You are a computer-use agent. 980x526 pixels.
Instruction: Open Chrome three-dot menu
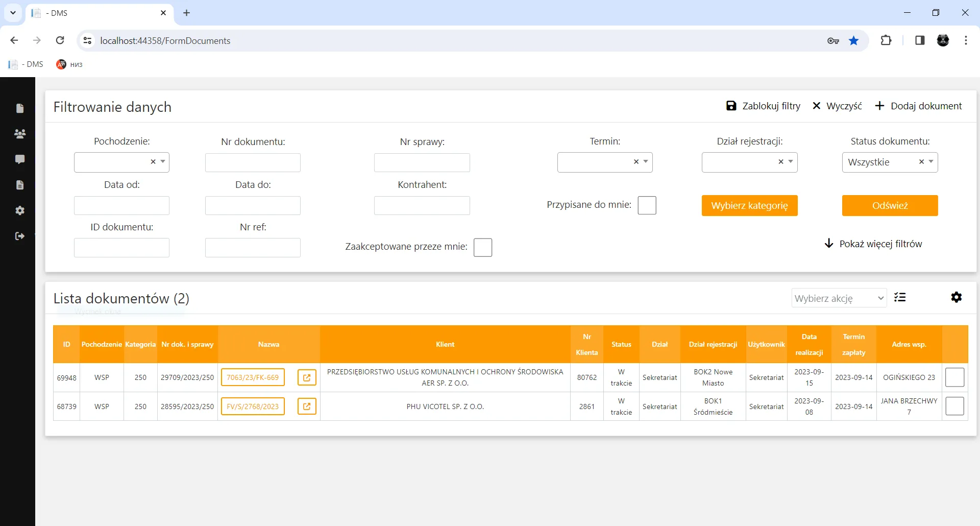(x=966, y=40)
